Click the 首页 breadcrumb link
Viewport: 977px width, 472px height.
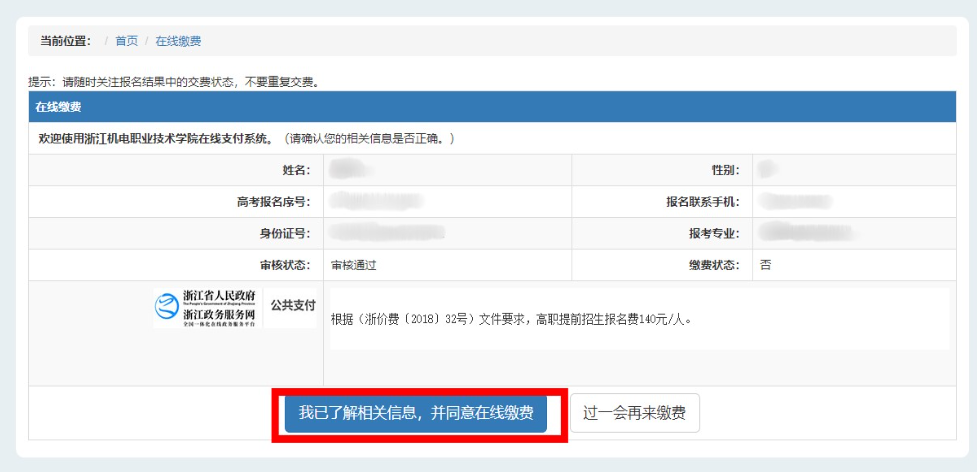pyautogui.click(x=126, y=41)
